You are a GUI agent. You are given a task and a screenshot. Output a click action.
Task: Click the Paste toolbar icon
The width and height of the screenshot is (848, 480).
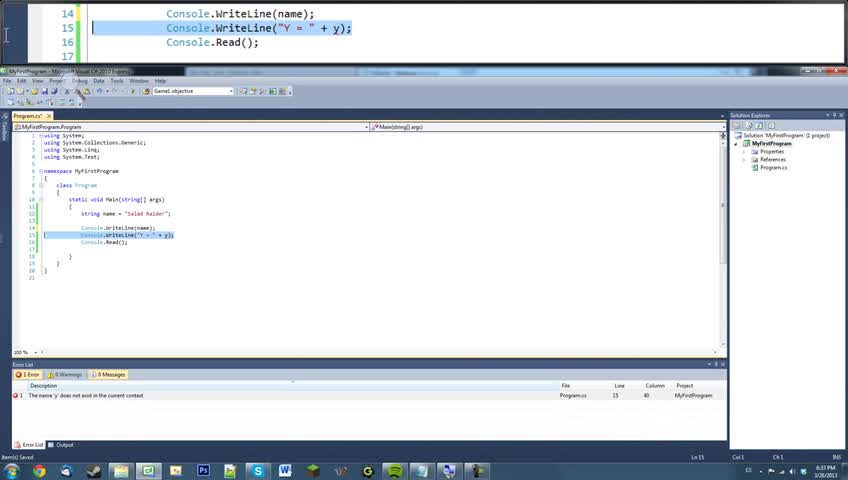(87, 91)
